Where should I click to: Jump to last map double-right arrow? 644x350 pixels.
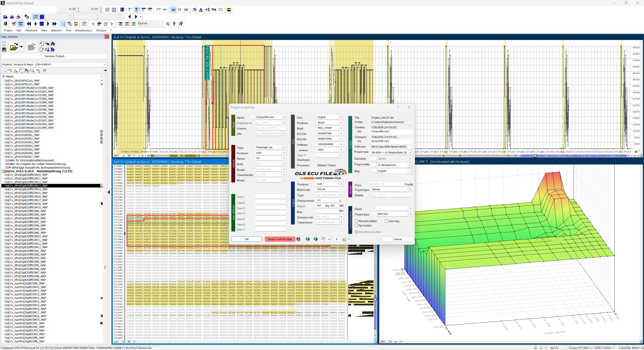tap(55, 24)
